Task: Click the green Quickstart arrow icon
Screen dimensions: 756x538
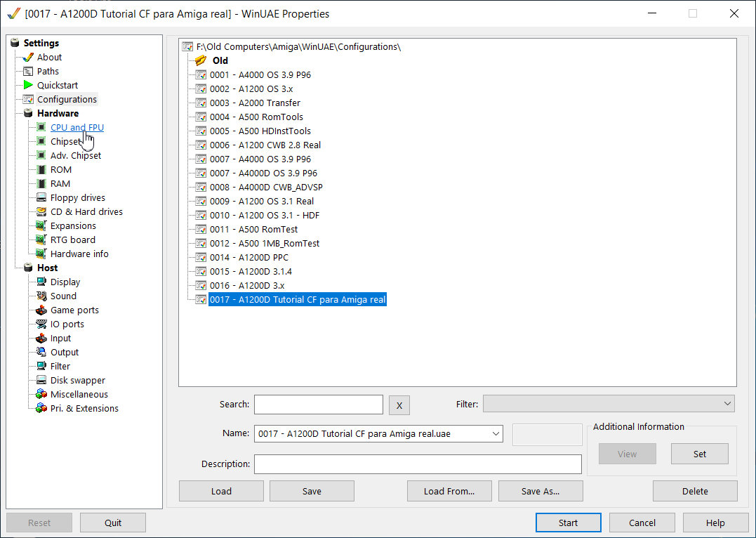Action: [28, 85]
